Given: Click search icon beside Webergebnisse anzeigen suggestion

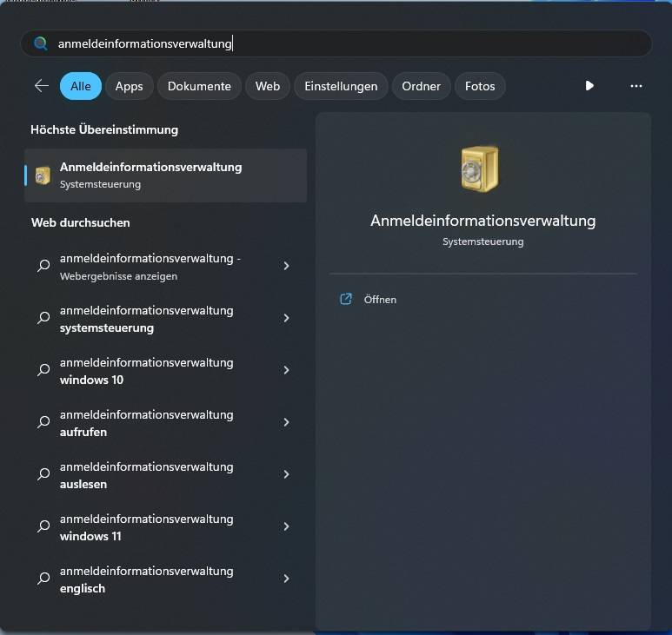Looking at the screenshot, I should (43, 266).
